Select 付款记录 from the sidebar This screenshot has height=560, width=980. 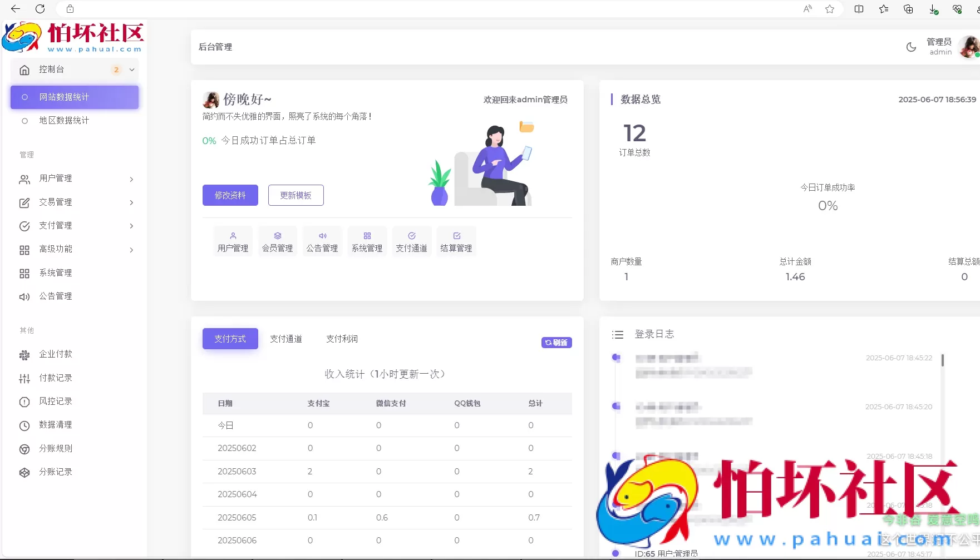pyautogui.click(x=55, y=378)
